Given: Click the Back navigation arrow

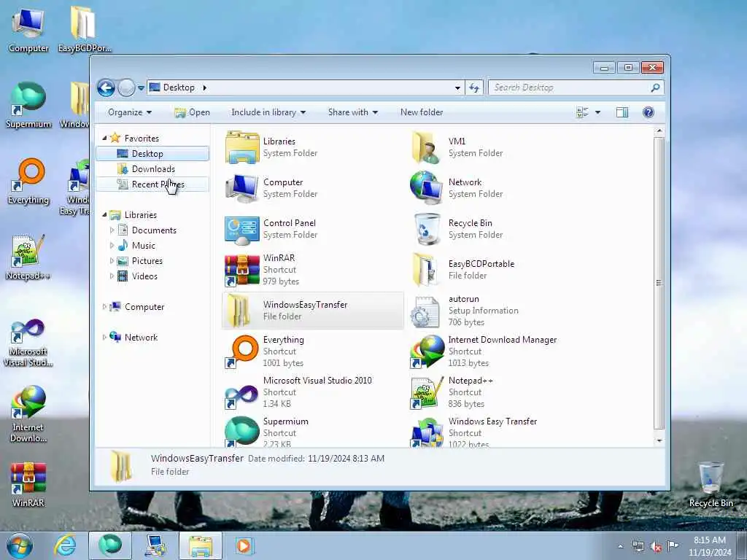Looking at the screenshot, I should [107, 87].
